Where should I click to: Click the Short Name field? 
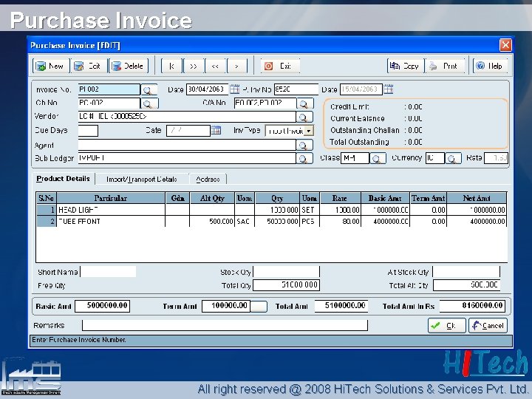[x=108, y=272]
